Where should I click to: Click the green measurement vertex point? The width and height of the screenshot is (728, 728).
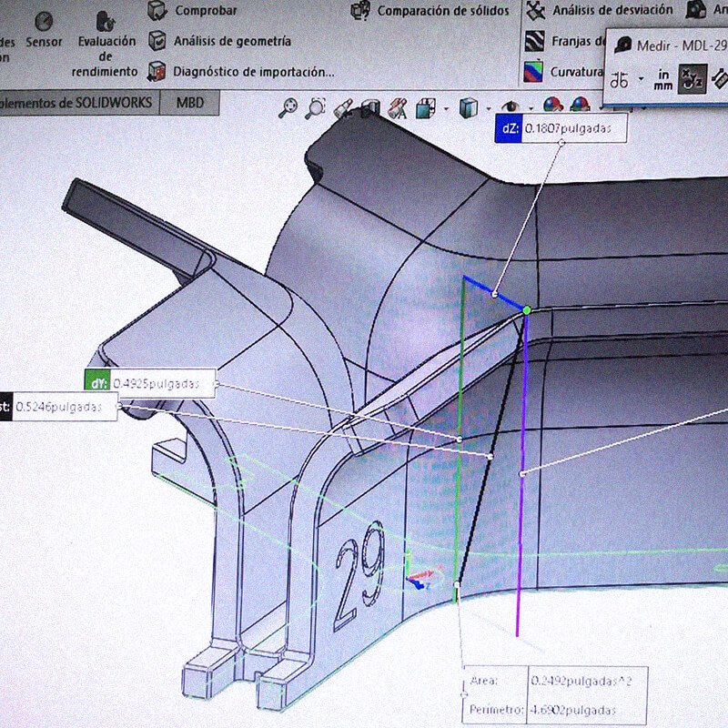click(527, 310)
